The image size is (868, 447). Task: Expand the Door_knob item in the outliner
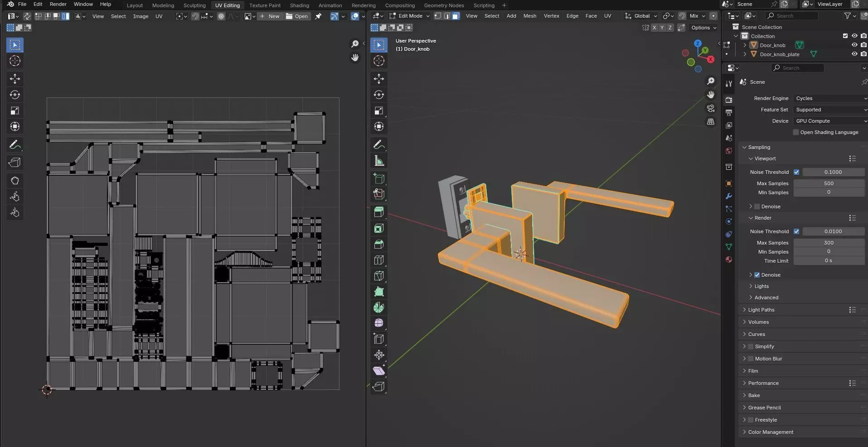coord(745,45)
